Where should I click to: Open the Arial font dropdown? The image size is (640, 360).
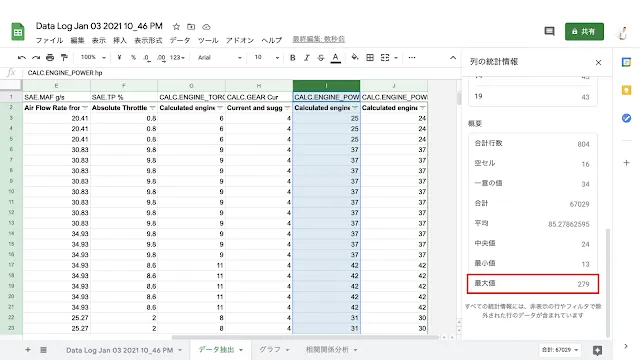[220, 58]
